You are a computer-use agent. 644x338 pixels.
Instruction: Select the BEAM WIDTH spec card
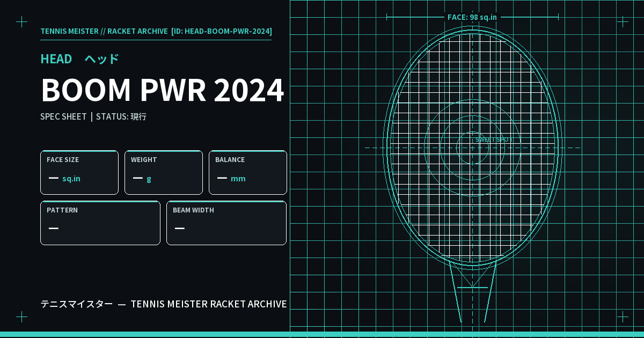click(x=226, y=223)
